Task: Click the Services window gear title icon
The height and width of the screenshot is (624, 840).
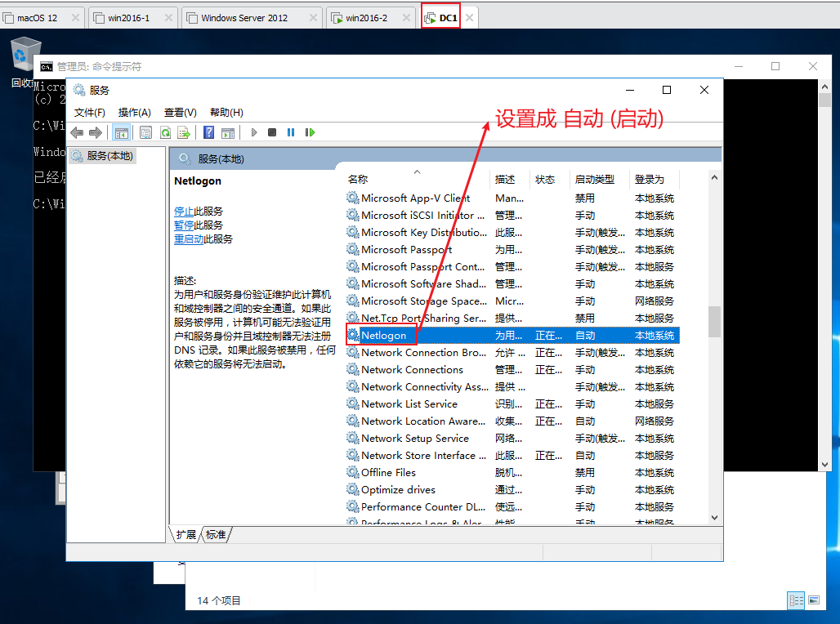Action: [79, 90]
